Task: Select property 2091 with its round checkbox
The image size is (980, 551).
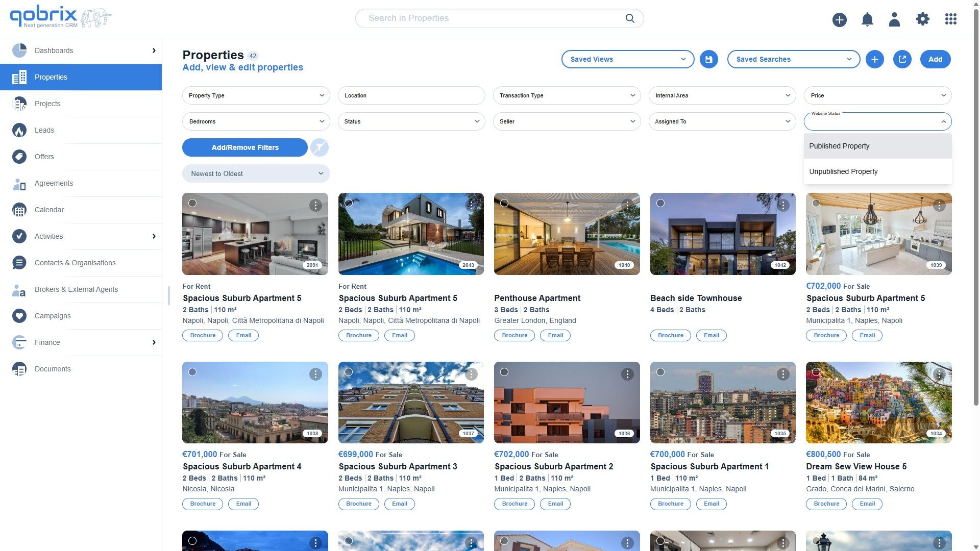Action: click(192, 203)
